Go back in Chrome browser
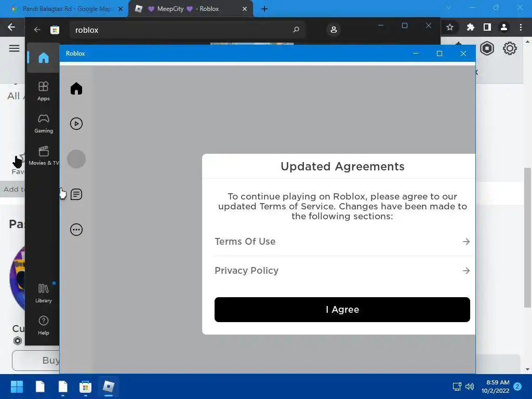The image size is (532, 399). pyautogui.click(x=11, y=27)
